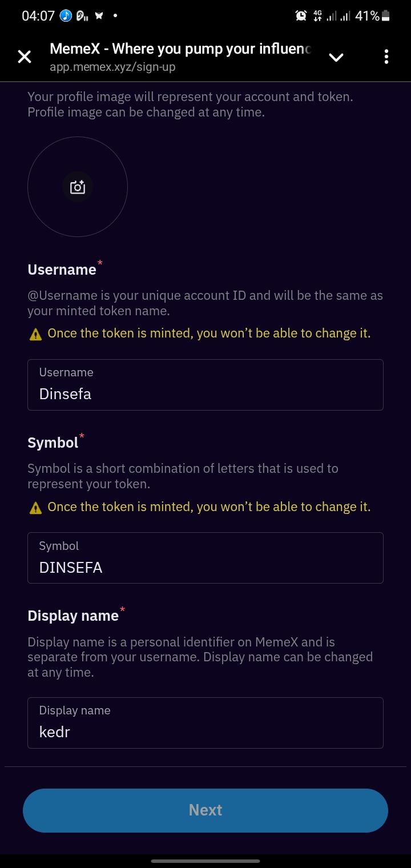
Task: Tap the music note status bar icon
Action: [x=66, y=16]
